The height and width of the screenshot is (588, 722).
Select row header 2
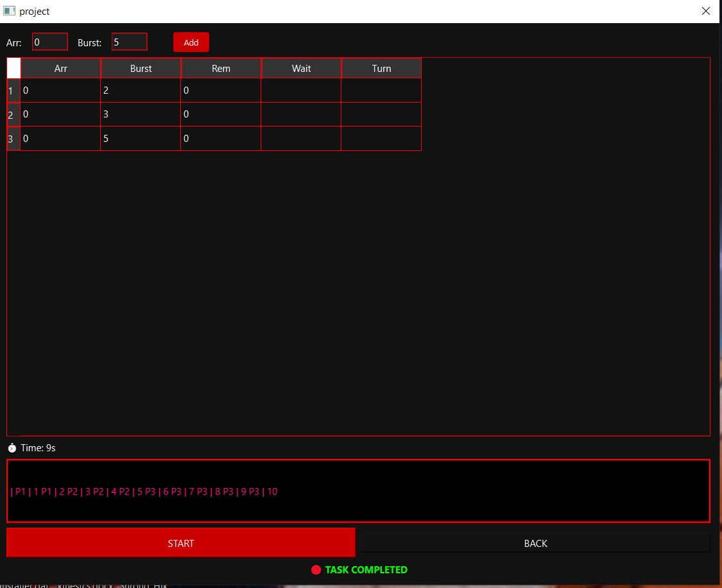coord(14,114)
